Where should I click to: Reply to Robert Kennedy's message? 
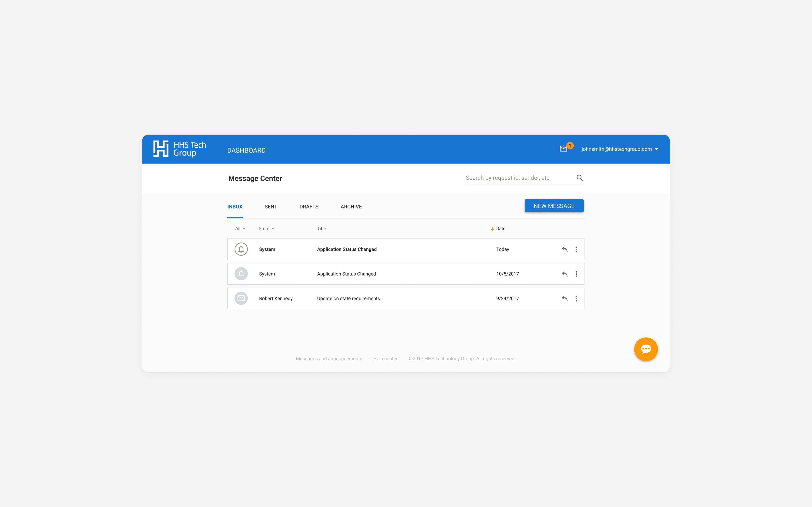pos(564,298)
